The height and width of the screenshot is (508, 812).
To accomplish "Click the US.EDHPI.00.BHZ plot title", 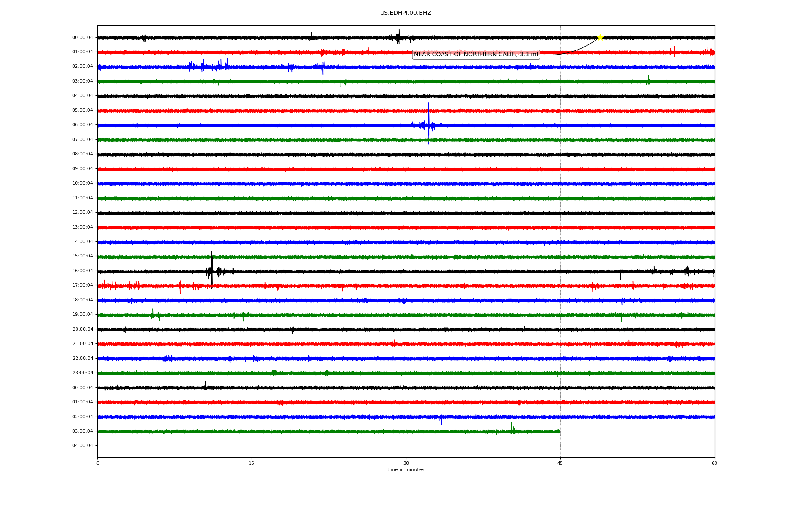I will (405, 13).
